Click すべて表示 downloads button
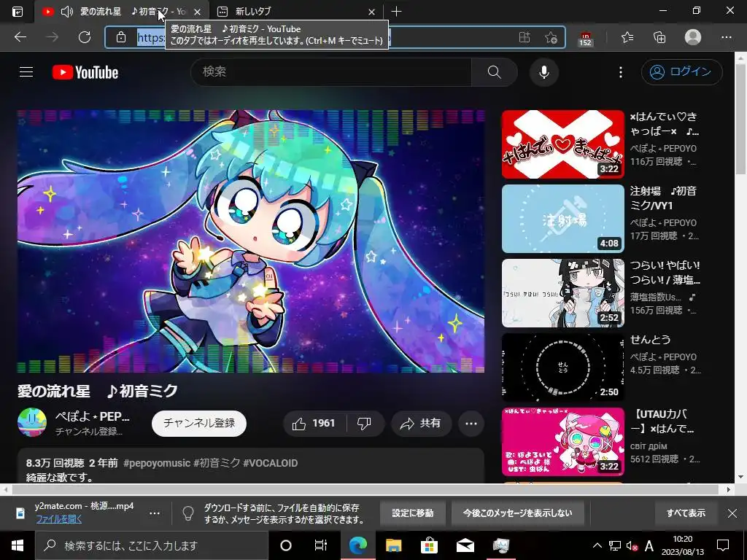The height and width of the screenshot is (560, 747). pos(686,513)
